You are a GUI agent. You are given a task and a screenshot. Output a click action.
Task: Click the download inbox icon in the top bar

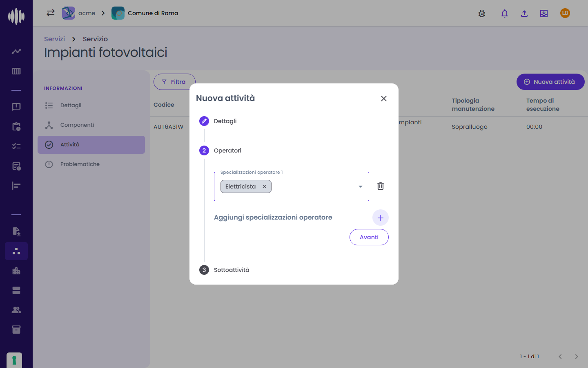[x=544, y=13]
